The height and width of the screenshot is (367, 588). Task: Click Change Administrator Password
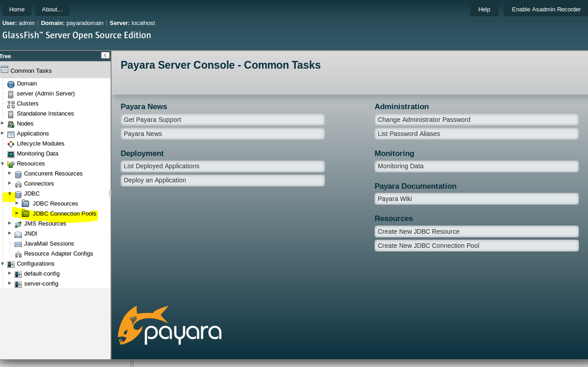[476, 120]
